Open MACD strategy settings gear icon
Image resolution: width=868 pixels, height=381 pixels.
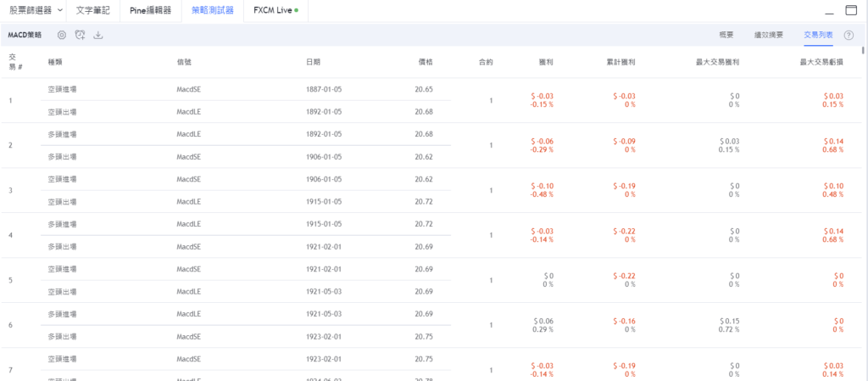pyautogui.click(x=61, y=36)
